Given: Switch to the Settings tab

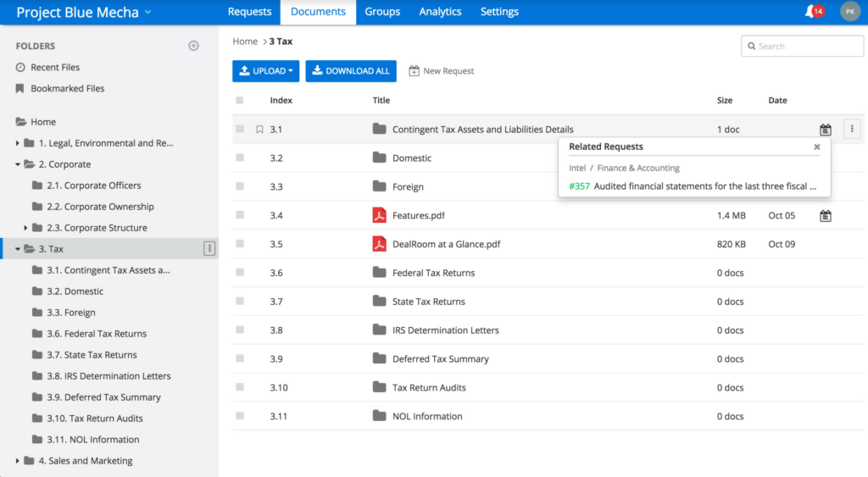Looking at the screenshot, I should click(x=499, y=12).
